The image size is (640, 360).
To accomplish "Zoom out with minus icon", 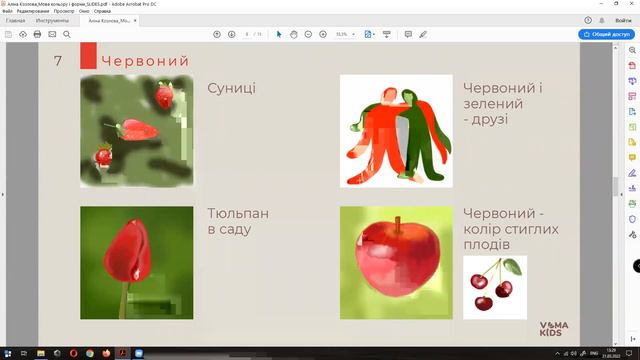I will point(308,34).
